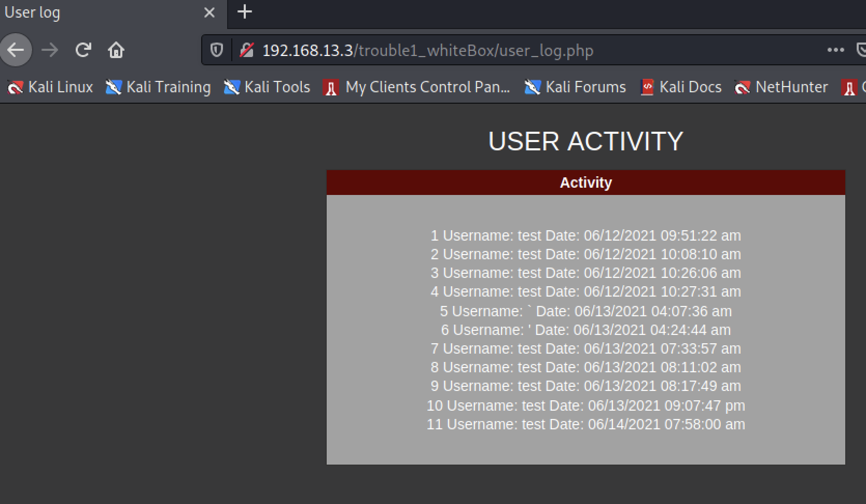Open the Kali Linux bookmark
This screenshot has width=866, height=504.
point(50,87)
